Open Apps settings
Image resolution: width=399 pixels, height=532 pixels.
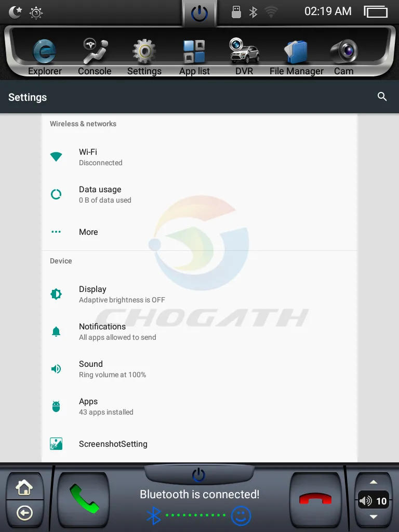point(199,406)
